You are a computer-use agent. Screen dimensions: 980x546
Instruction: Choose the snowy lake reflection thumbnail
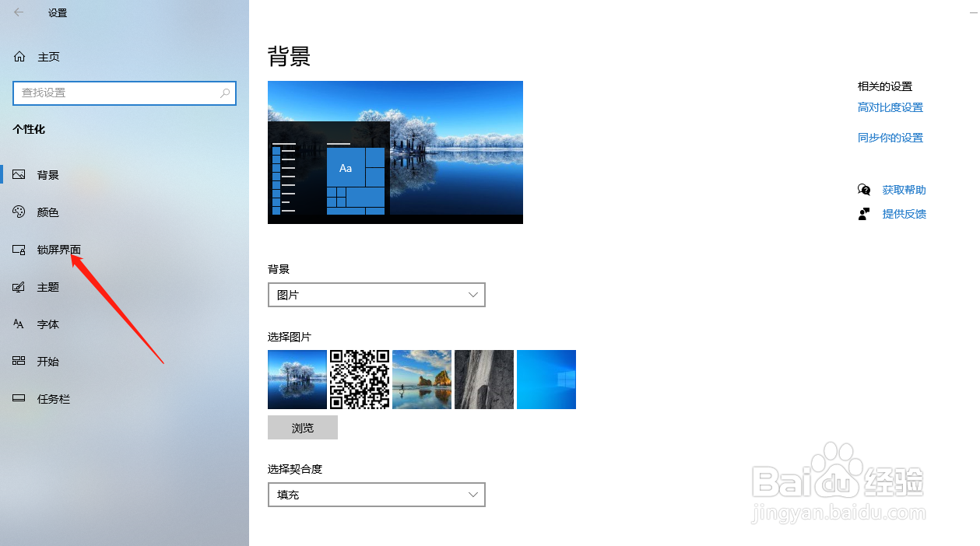[297, 380]
